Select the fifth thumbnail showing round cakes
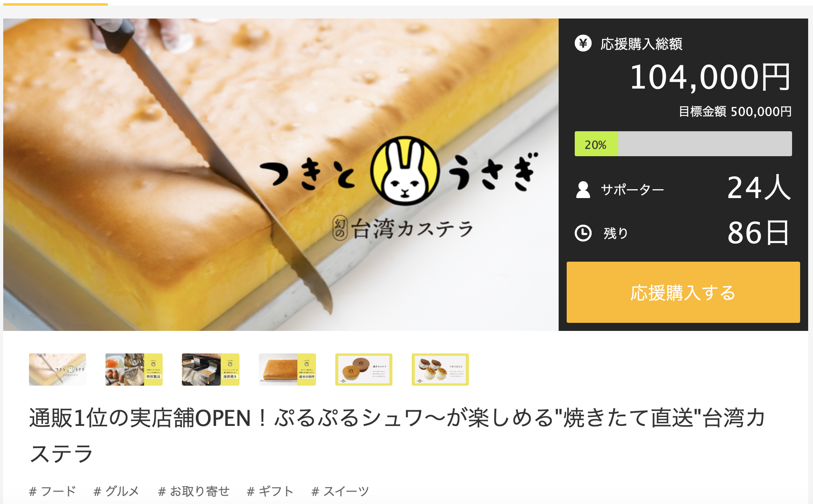 [x=364, y=370]
